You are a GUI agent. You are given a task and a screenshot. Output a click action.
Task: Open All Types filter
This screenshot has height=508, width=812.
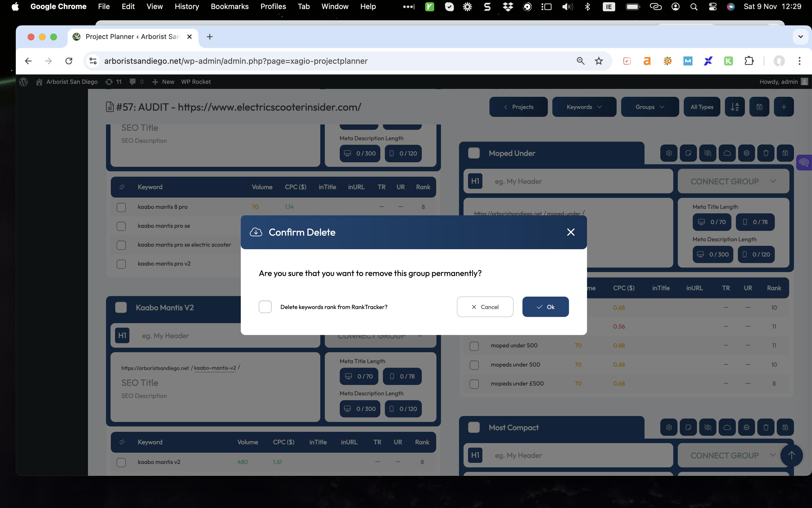click(702, 107)
